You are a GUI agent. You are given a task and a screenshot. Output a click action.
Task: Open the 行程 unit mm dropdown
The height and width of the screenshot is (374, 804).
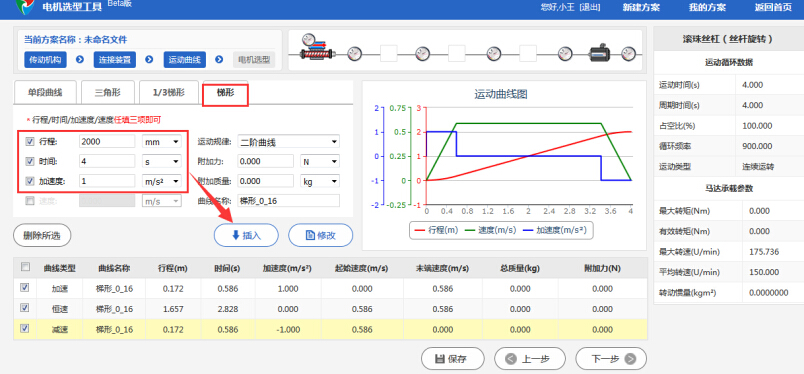pyautogui.click(x=162, y=142)
